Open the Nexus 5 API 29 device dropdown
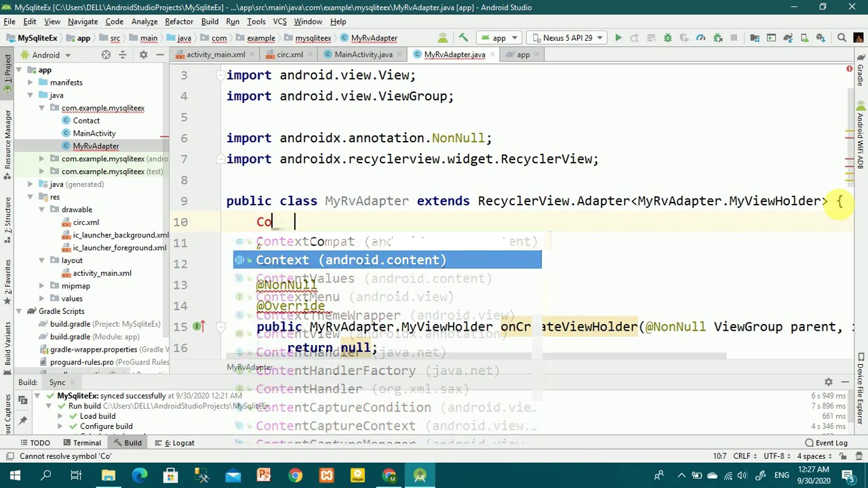The height and width of the screenshot is (488, 868). (566, 38)
